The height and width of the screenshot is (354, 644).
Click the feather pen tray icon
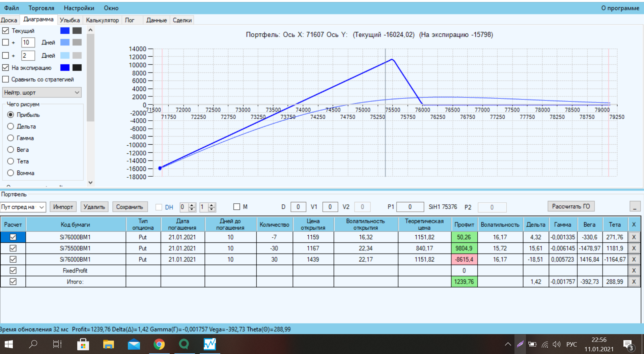tap(520, 344)
